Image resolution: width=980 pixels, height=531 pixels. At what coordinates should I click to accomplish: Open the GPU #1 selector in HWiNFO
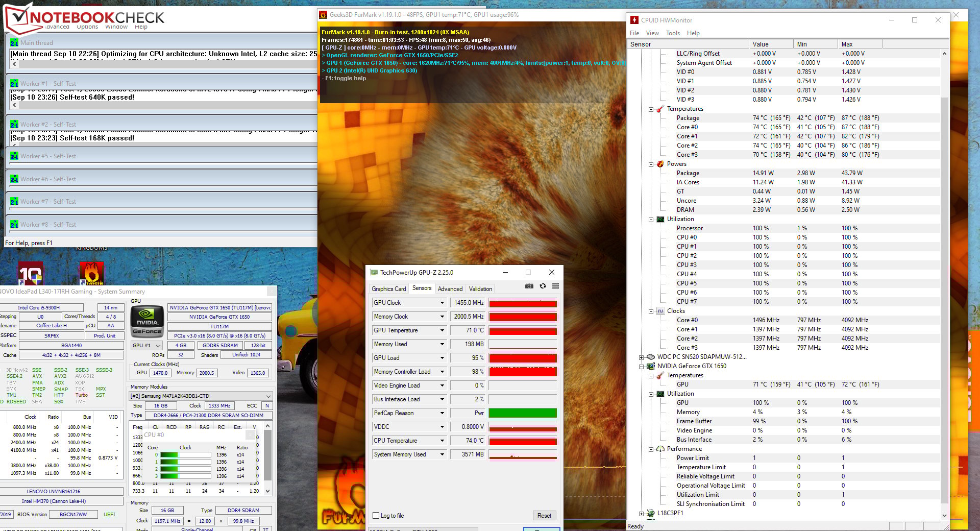pos(147,346)
